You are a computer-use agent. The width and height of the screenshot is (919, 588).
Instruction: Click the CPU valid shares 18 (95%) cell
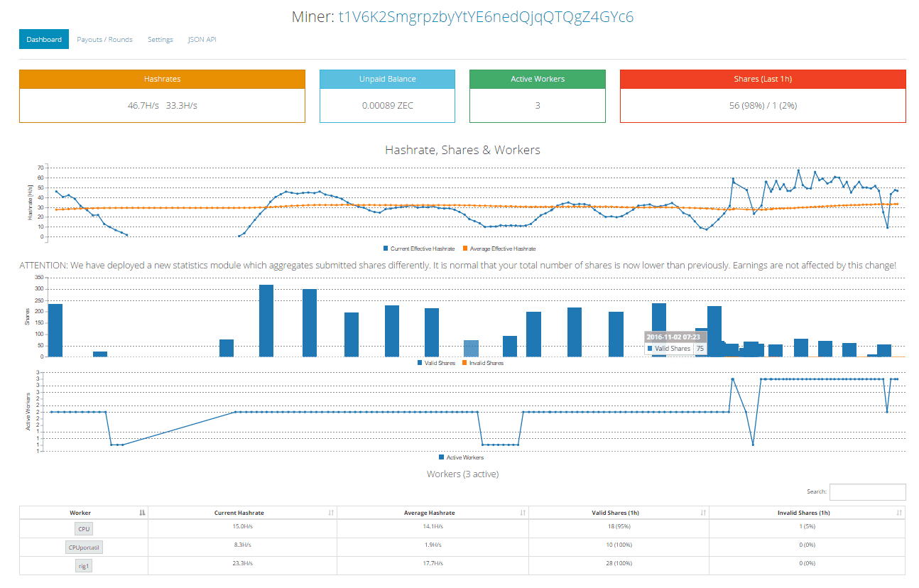(x=619, y=527)
